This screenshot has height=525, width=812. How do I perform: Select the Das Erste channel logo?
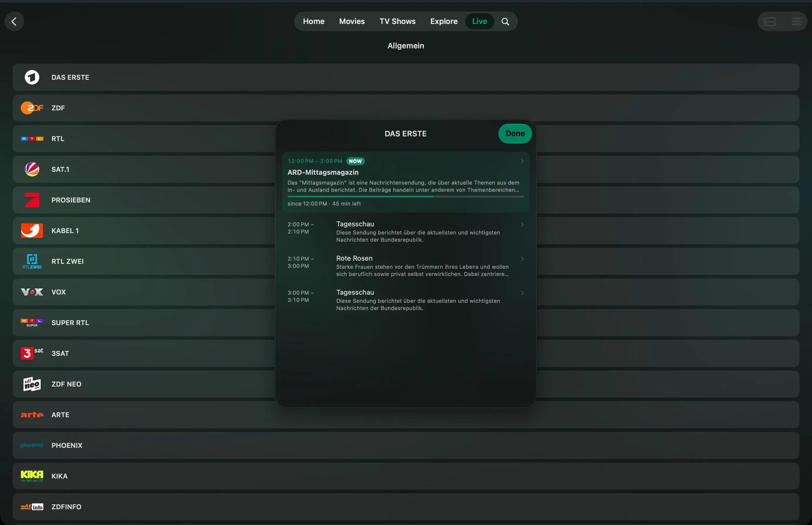(32, 77)
